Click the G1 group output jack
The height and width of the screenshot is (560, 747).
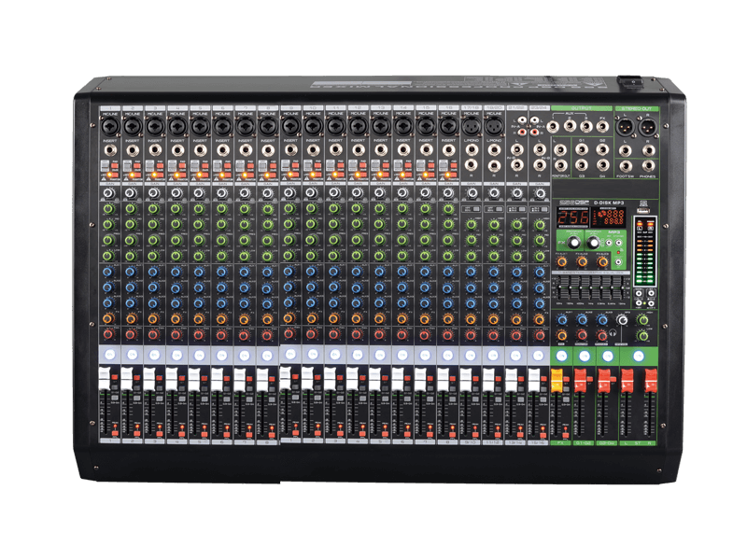[x=581, y=149]
